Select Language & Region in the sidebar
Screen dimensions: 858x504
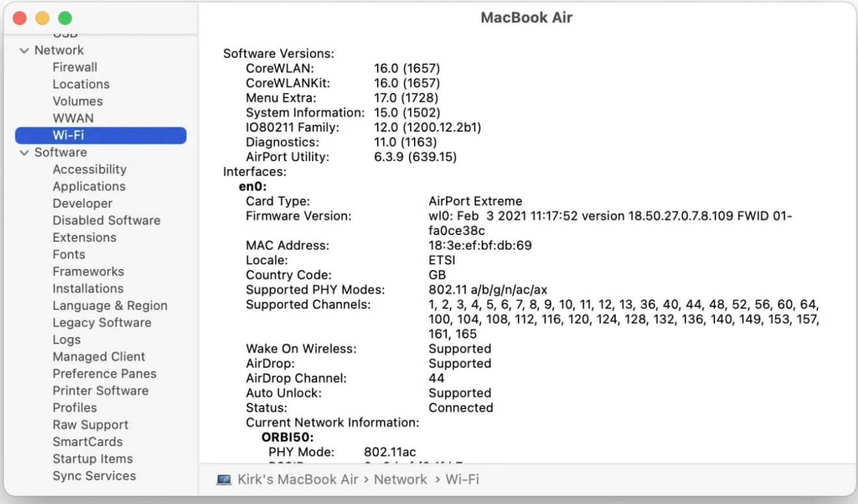click(110, 305)
